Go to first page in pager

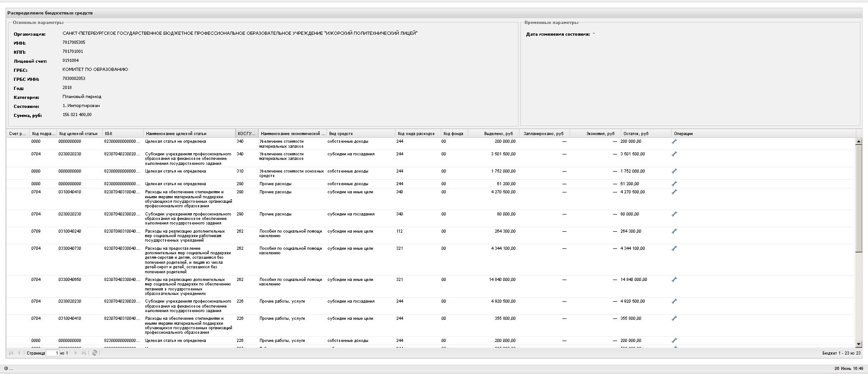(11, 353)
